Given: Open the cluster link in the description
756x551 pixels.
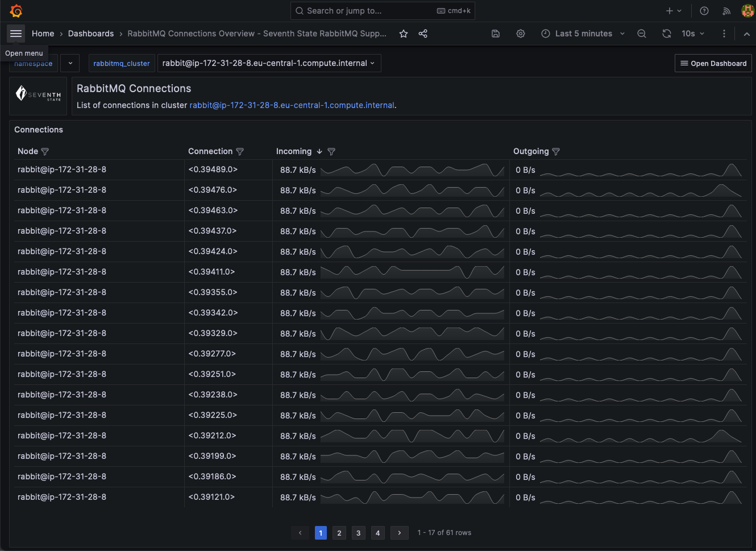Looking at the screenshot, I should tap(292, 105).
